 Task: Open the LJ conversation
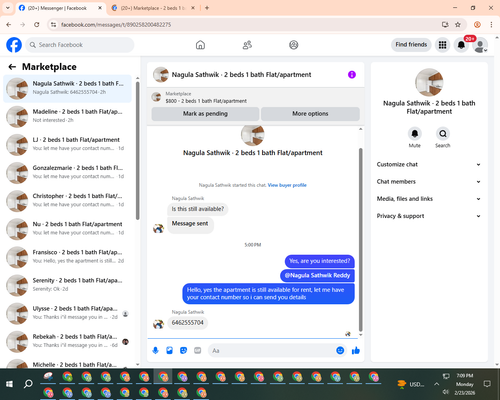point(68,145)
